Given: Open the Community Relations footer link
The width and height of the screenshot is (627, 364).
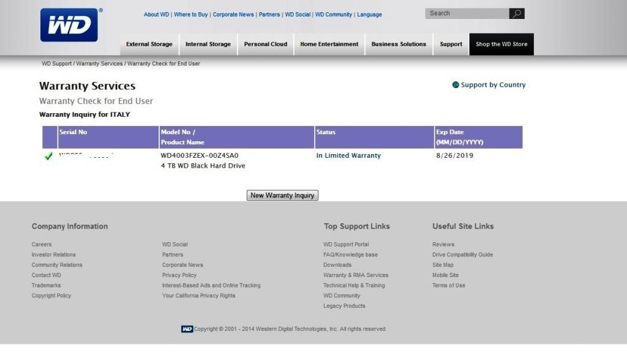Looking at the screenshot, I should point(57,265).
